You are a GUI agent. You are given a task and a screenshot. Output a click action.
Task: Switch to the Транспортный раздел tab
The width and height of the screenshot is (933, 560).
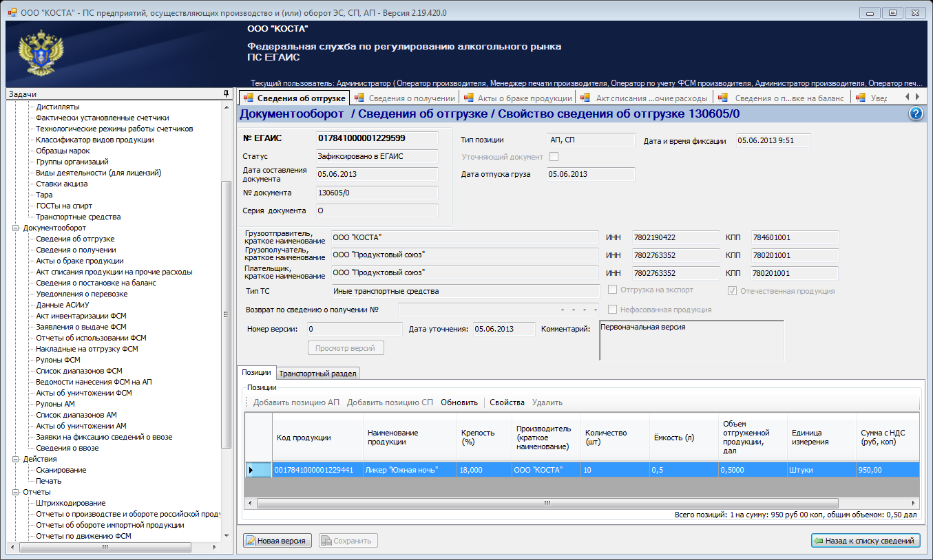(317, 374)
